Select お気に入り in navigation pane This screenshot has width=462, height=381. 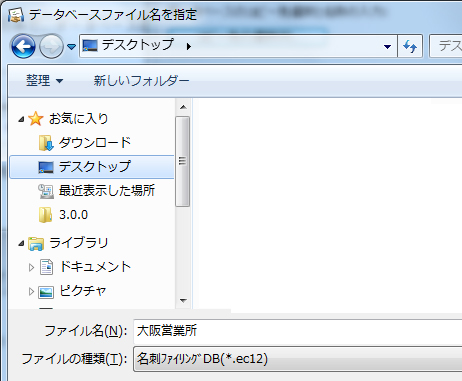tap(79, 119)
